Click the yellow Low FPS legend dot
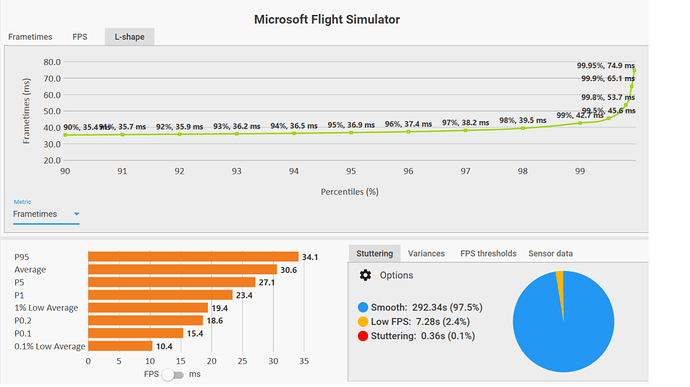The height and width of the screenshot is (387, 690). point(363,322)
